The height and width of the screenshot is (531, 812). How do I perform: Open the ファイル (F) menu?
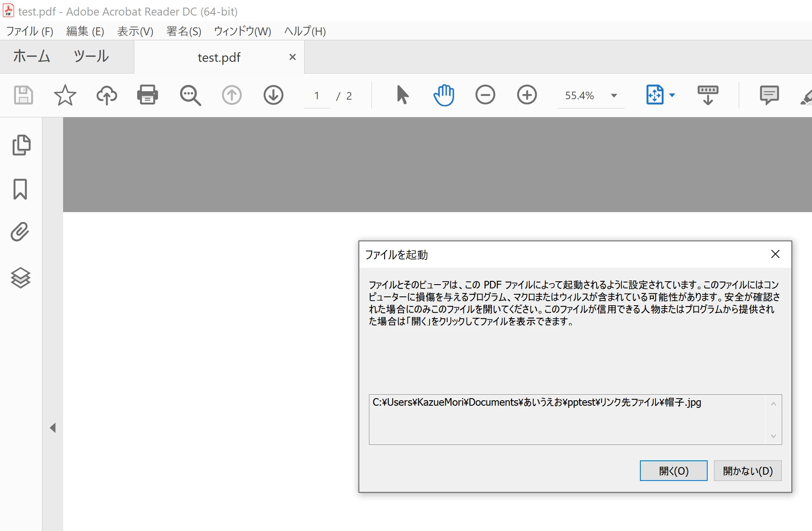pos(29,31)
